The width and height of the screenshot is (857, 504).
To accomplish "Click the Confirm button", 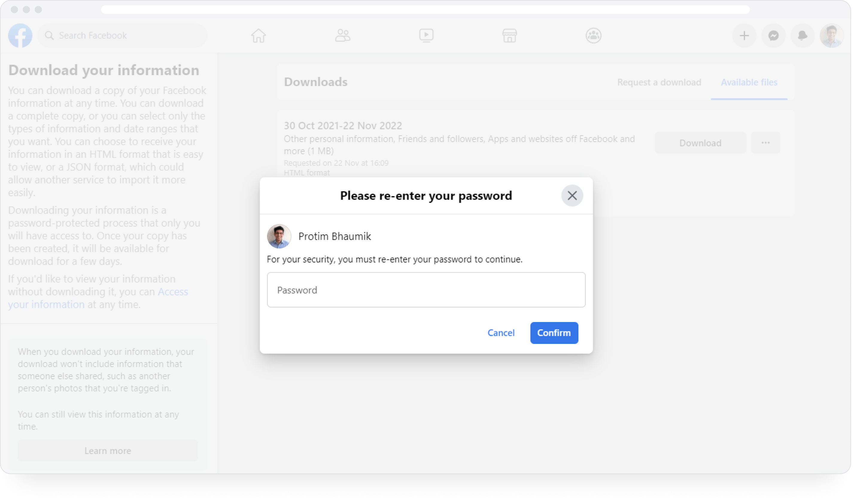I will [554, 333].
